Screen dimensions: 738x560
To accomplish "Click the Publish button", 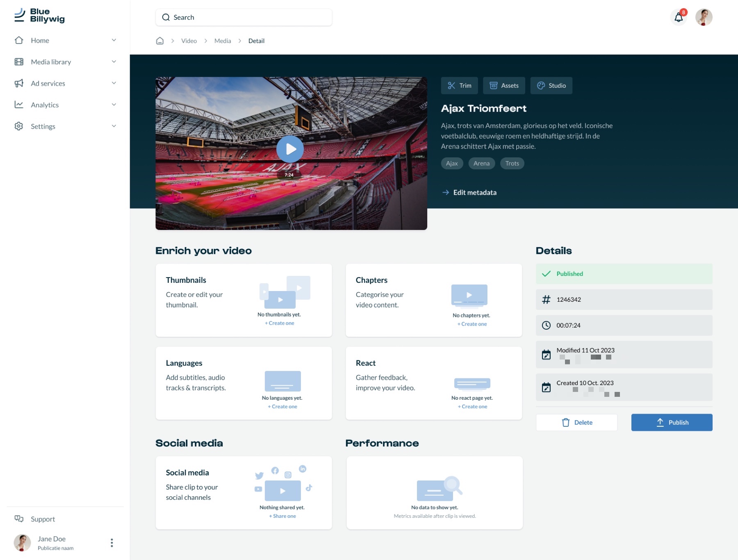I will click(672, 422).
